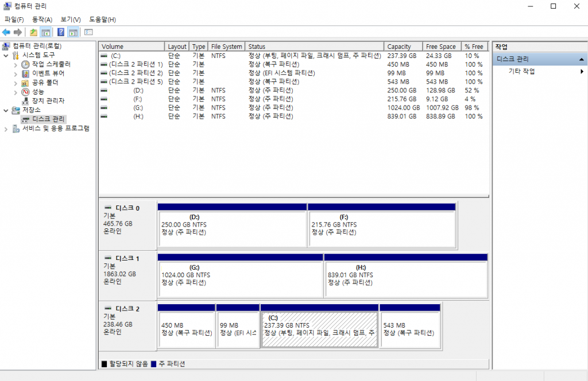Sort by the Status column header

pyautogui.click(x=315, y=46)
